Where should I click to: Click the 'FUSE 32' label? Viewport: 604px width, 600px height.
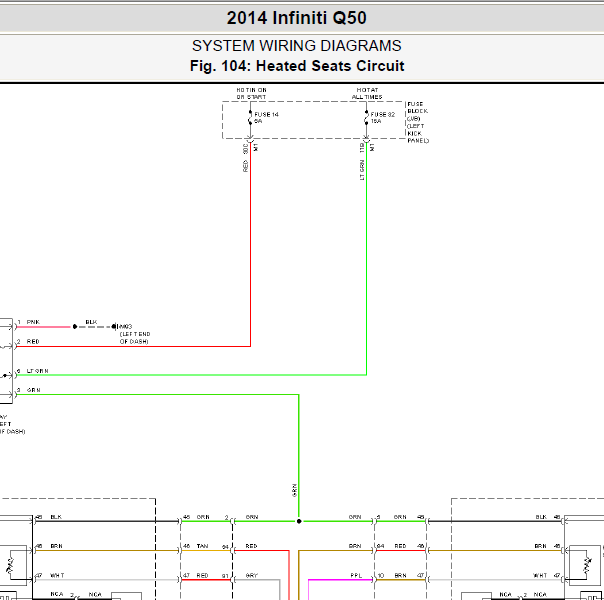pos(383,114)
